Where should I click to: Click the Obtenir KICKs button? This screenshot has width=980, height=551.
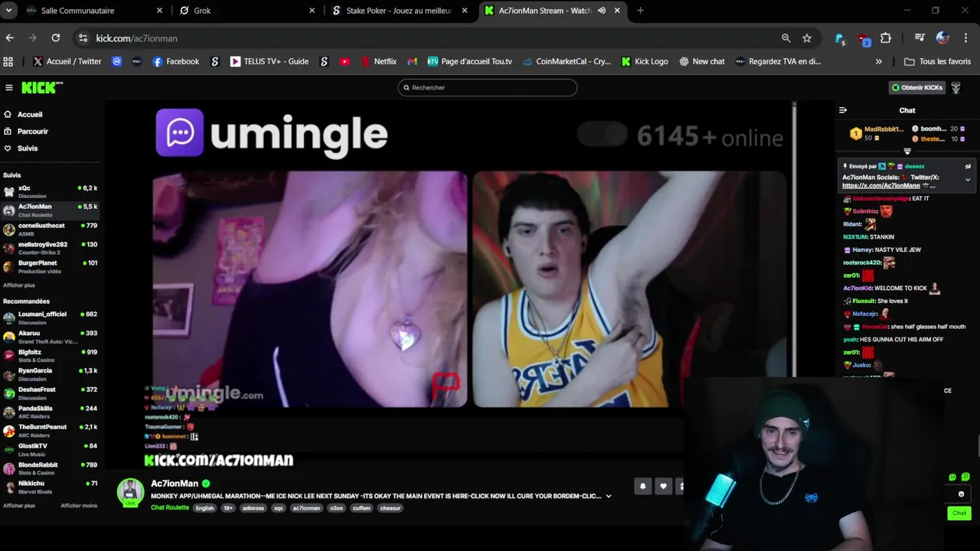point(917,87)
